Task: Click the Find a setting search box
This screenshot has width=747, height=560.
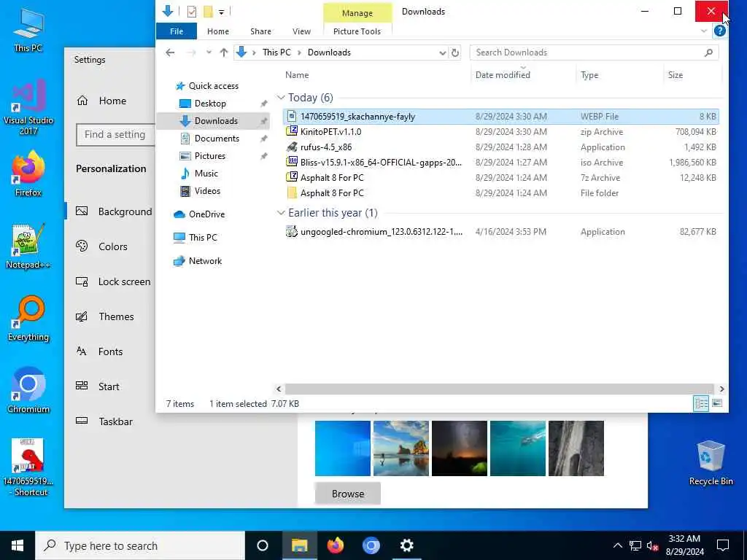Action: pos(115,135)
